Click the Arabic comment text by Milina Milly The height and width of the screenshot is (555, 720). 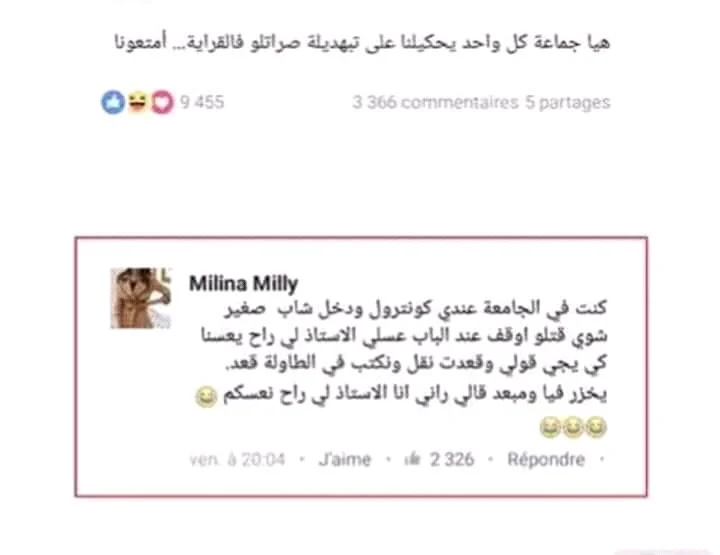(404, 351)
